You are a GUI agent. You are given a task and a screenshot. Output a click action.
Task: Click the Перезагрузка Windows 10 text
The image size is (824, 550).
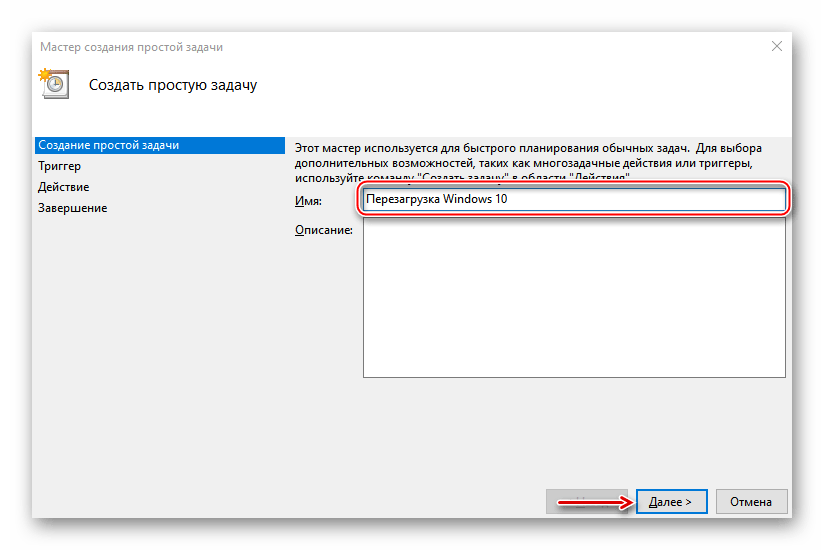(438, 199)
